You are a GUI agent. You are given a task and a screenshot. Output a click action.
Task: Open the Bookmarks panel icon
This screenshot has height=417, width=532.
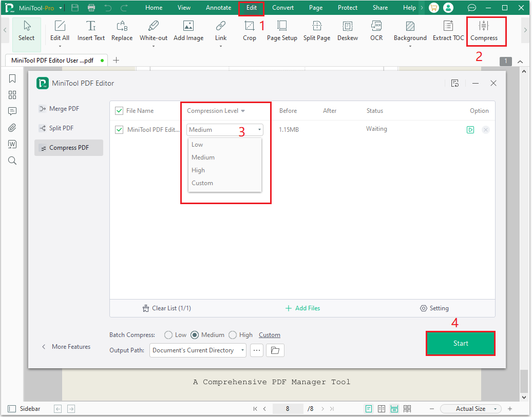[12, 78]
